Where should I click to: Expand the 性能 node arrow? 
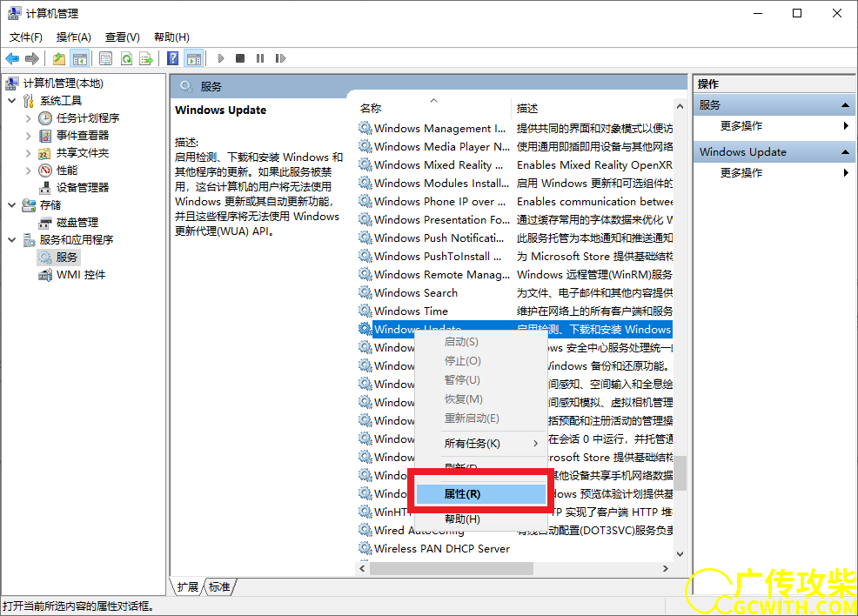29,171
